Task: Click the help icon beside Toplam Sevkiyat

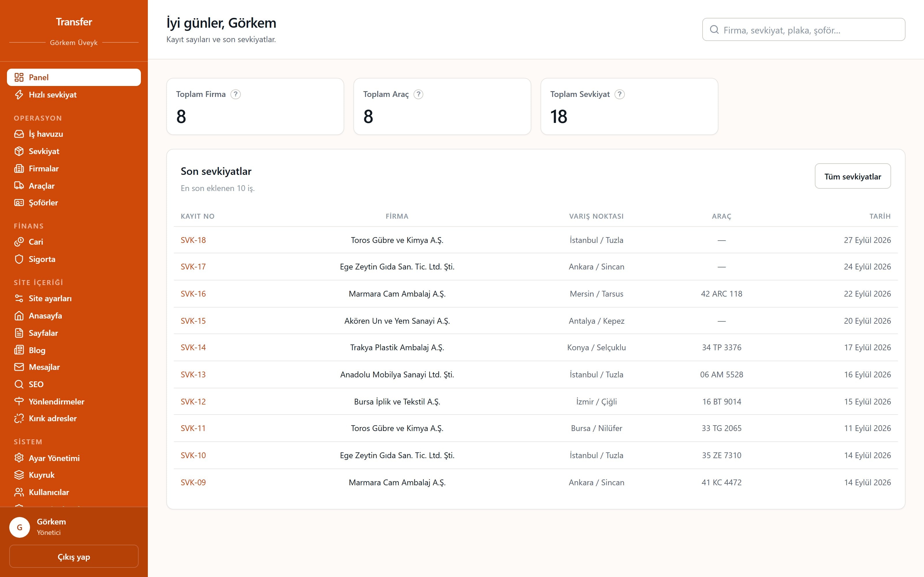Action: tap(620, 94)
